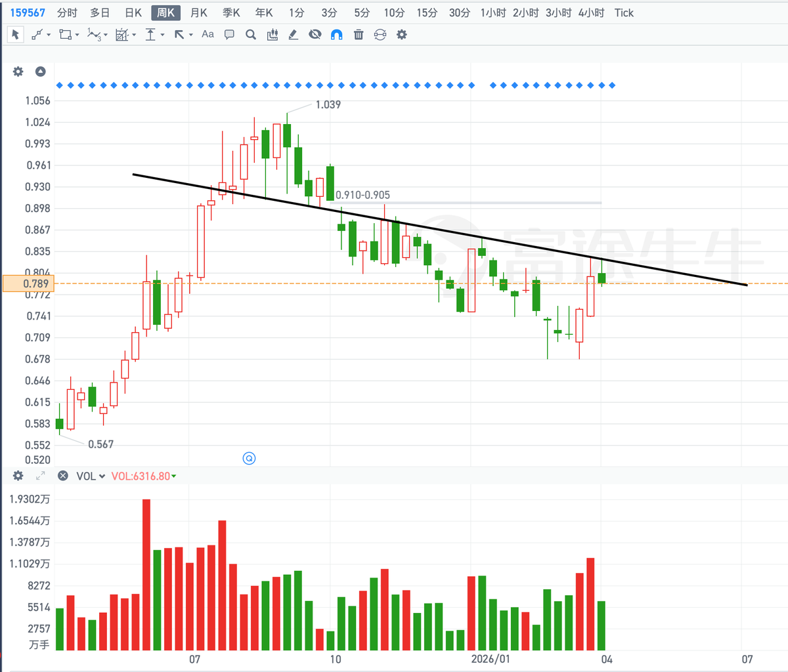Viewport: 788px width, 672px height.
Task: Maximize the volume indicator panel
Action: tap(40, 476)
